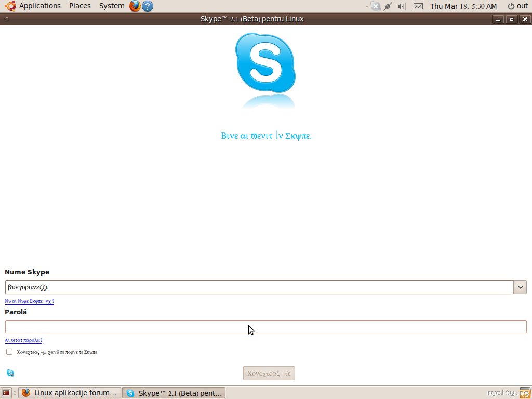Click the blue welcome text under logo

click(267, 136)
